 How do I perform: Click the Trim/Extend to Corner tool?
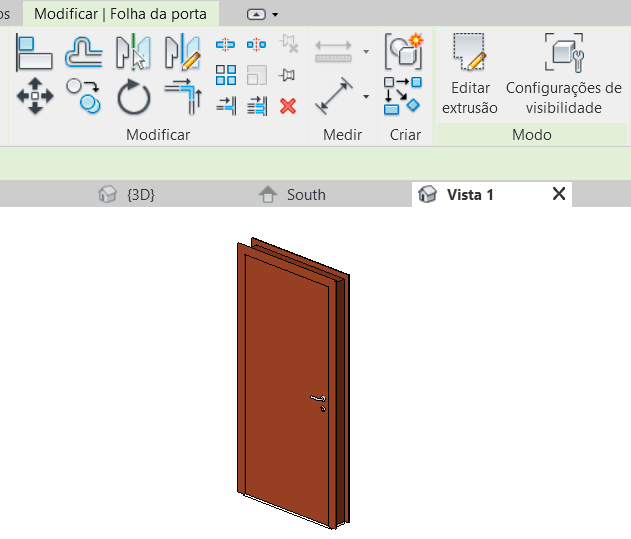click(x=182, y=98)
